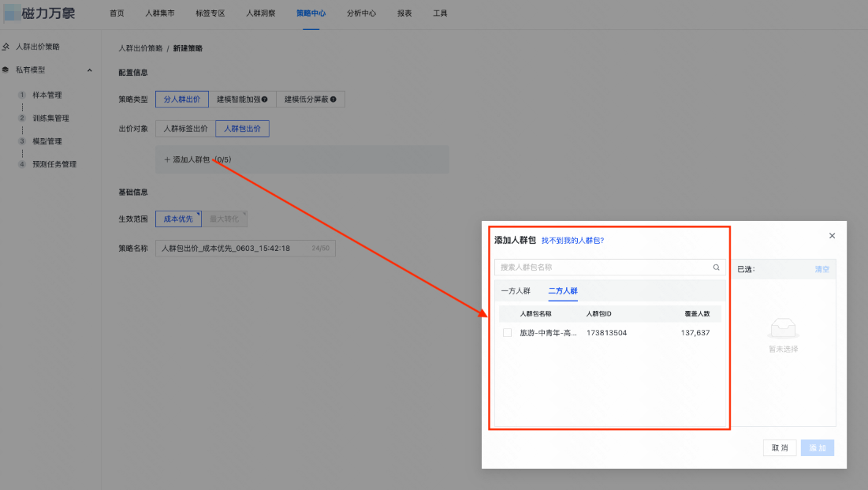Check the 旅游-中青年 audience row checkbox
868x490 pixels.
coord(507,332)
